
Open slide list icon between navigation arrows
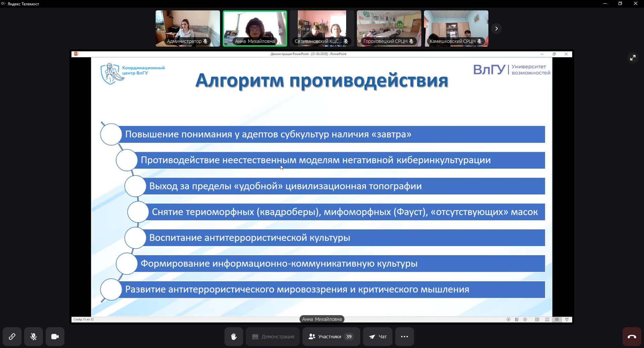[x=517, y=320]
